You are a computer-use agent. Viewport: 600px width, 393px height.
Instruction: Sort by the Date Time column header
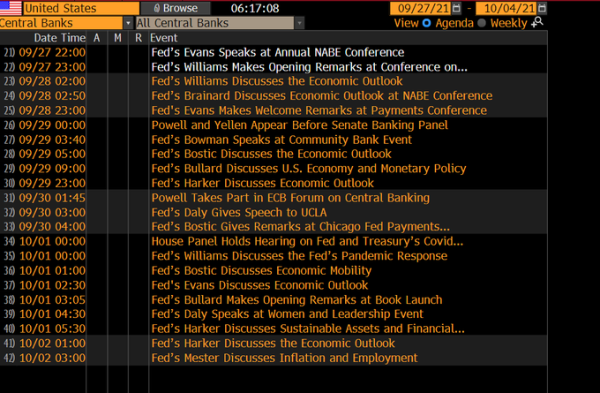pos(59,38)
